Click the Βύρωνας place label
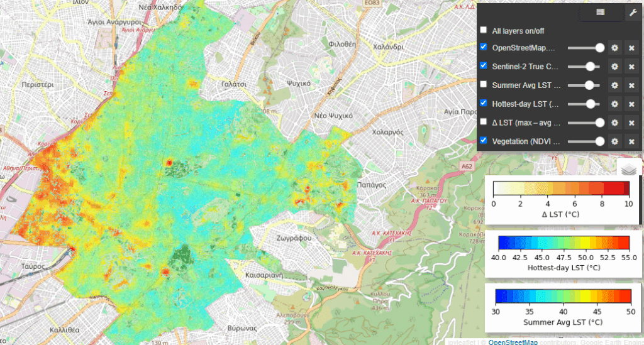 pyautogui.click(x=242, y=328)
